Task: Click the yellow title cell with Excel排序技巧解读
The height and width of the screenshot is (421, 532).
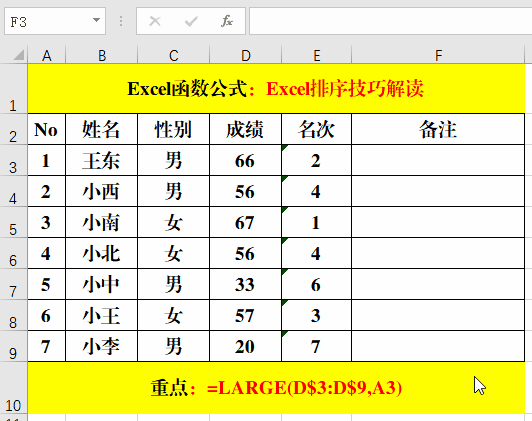Action: 276,89
